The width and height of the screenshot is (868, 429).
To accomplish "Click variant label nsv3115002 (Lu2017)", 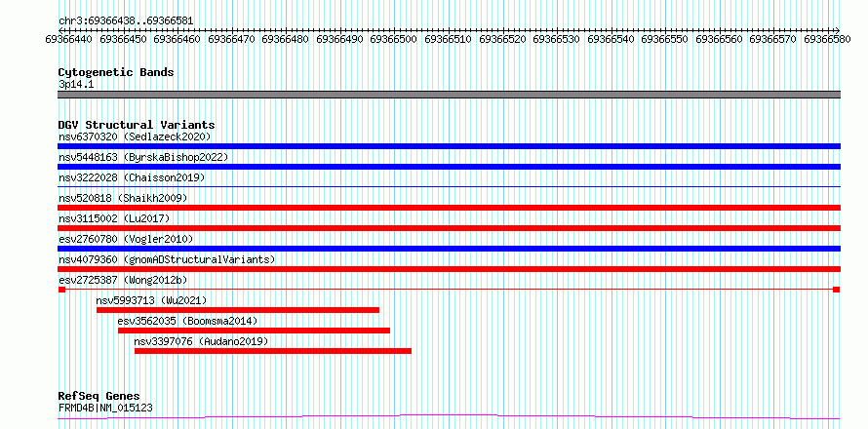I will 114,218.
